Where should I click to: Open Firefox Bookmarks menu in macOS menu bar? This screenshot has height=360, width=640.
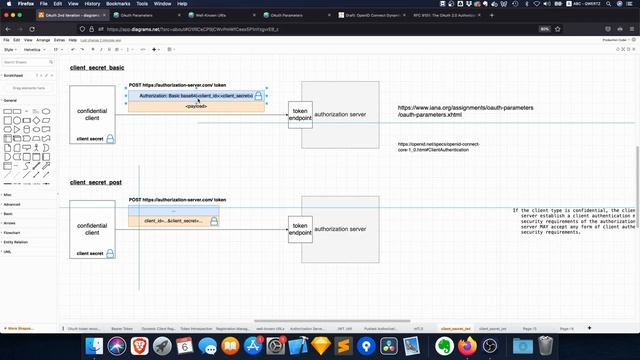(x=118, y=4)
